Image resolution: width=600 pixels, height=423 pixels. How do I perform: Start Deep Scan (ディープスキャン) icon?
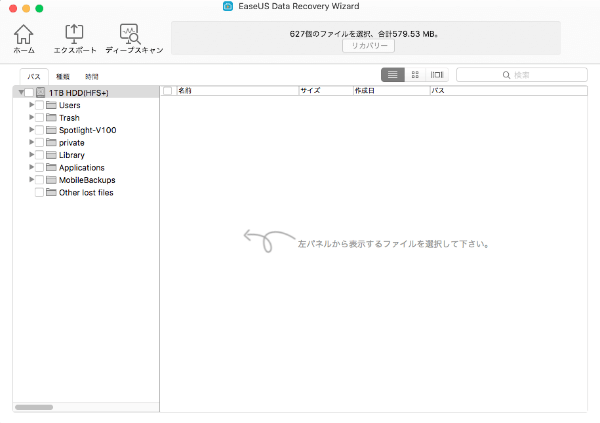pos(130,34)
